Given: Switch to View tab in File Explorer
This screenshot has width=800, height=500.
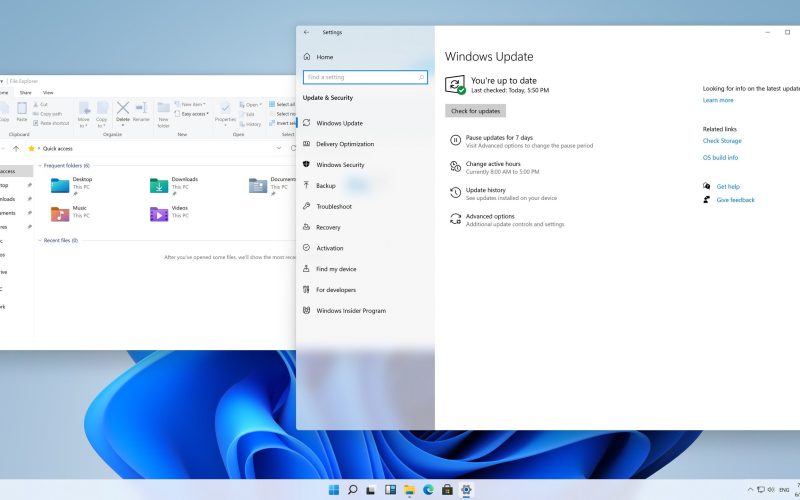Looking at the screenshot, I should click(48, 93).
